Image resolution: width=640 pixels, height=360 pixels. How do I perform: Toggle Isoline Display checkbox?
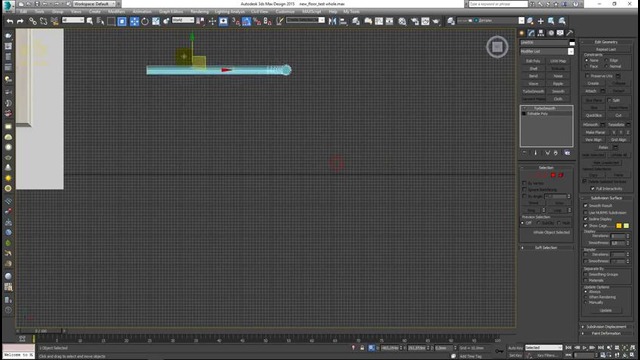586,219
